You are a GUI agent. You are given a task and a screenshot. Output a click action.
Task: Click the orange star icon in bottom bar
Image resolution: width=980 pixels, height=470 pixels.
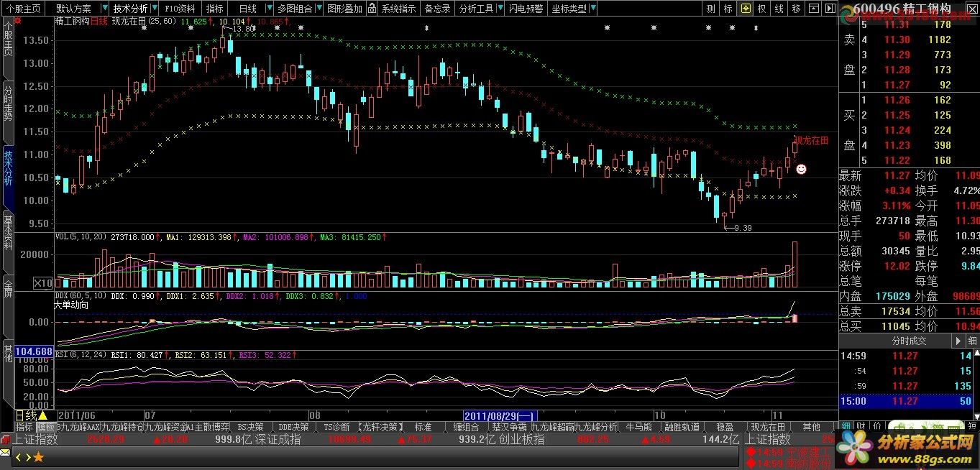[x=38, y=456]
